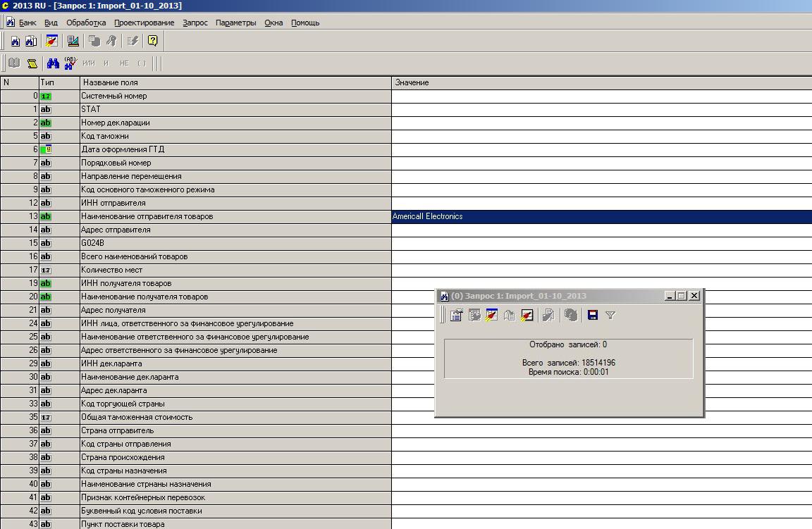Click the Название поля column header
The width and height of the screenshot is (812, 529).
pos(235,82)
